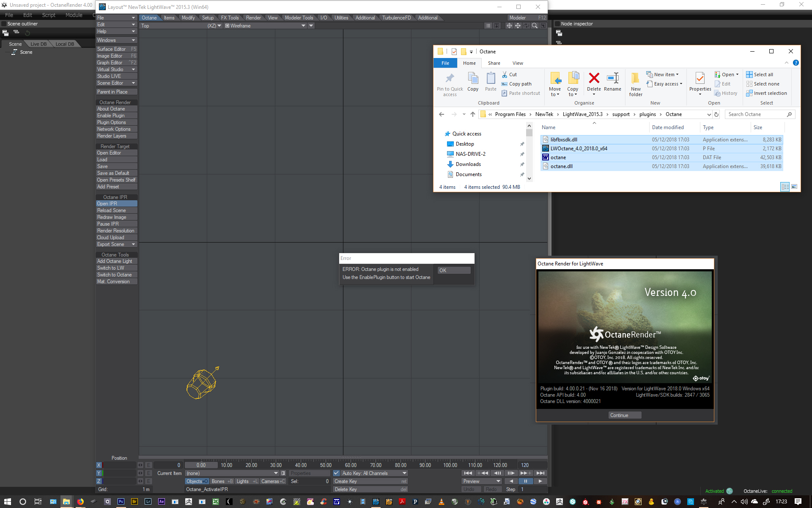The height and width of the screenshot is (508, 812).
Task: Toggle the X axis channel button
Action: (99, 465)
